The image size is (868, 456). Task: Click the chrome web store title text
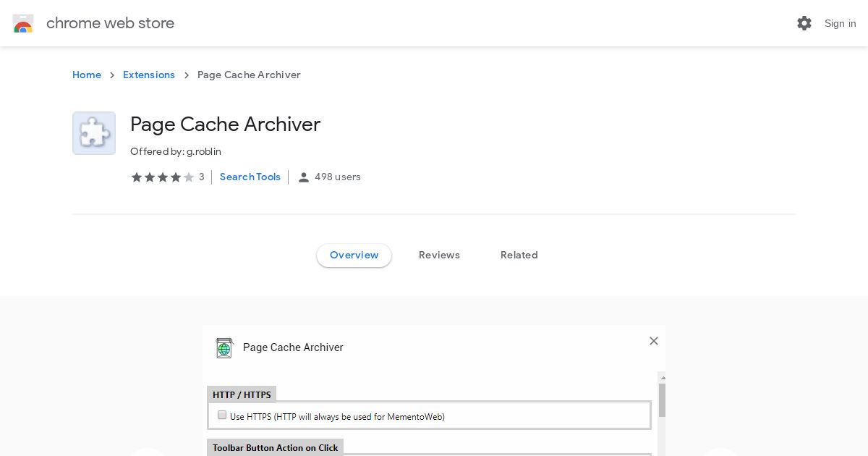pyautogui.click(x=110, y=23)
